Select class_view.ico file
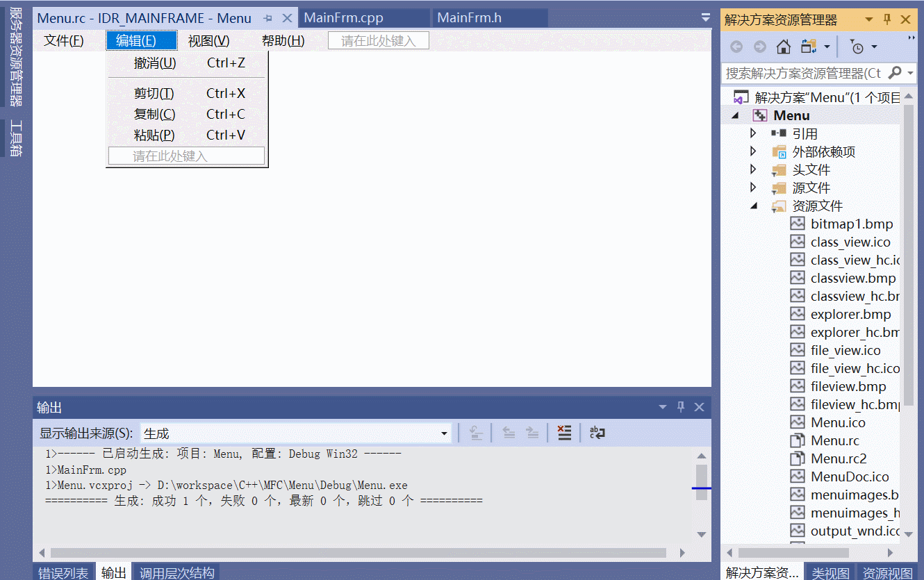The image size is (924, 580). (842, 242)
